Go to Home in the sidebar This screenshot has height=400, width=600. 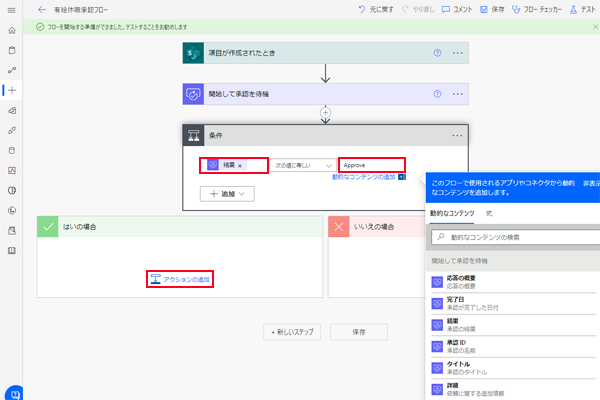pyautogui.click(x=12, y=30)
